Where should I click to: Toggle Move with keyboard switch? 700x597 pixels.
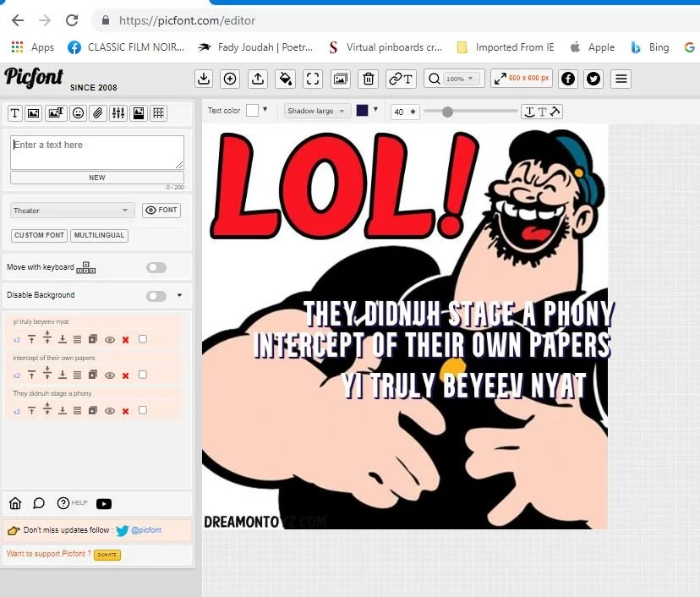pyautogui.click(x=156, y=267)
